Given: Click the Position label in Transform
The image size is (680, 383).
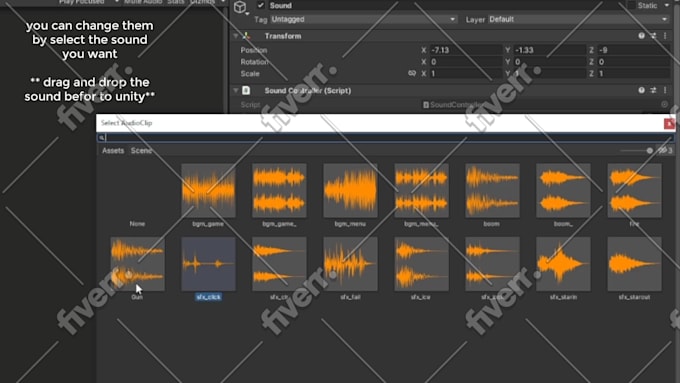Looking at the screenshot, I should tap(254, 50).
